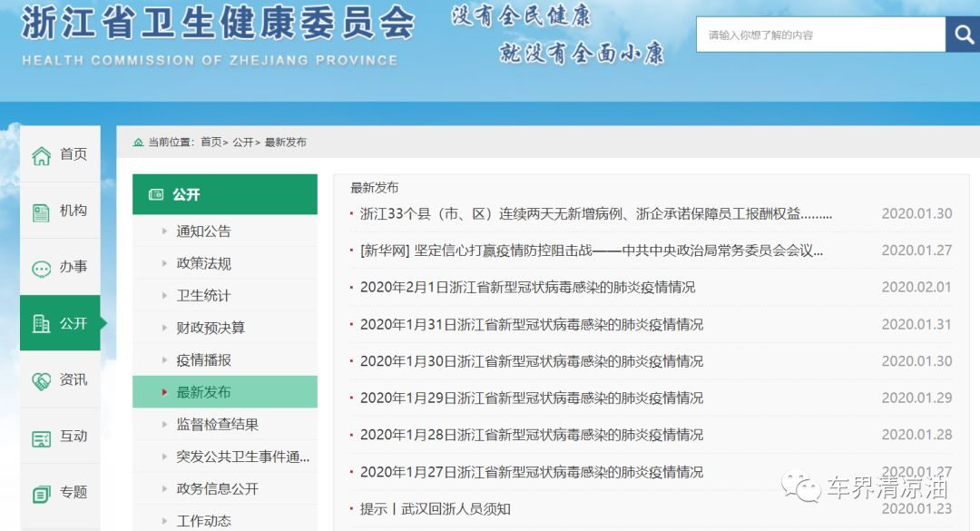
Task: Click arrow marker before 政策法规
Action: (164, 263)
